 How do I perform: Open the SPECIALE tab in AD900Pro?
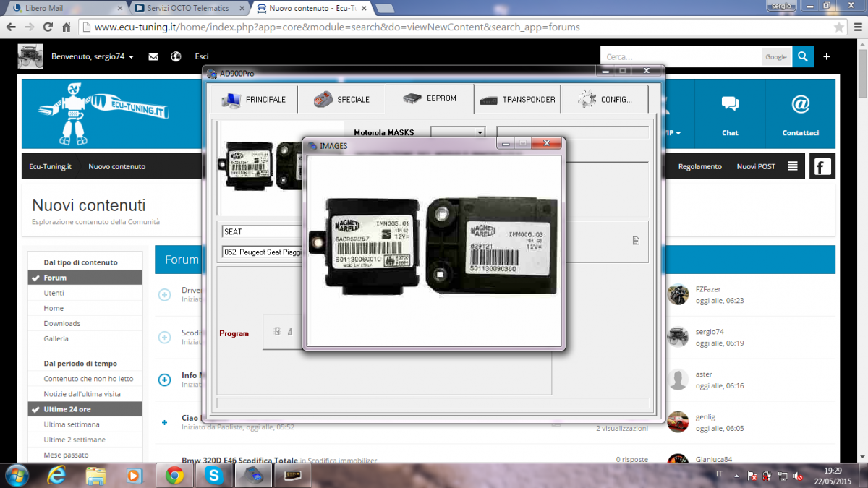coord(341,100)
